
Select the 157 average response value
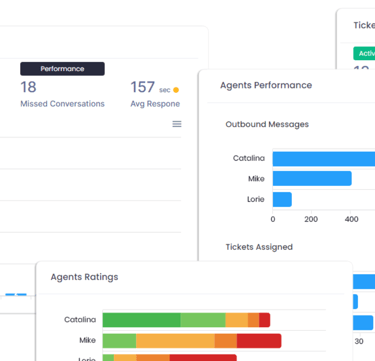pos(143,87)
